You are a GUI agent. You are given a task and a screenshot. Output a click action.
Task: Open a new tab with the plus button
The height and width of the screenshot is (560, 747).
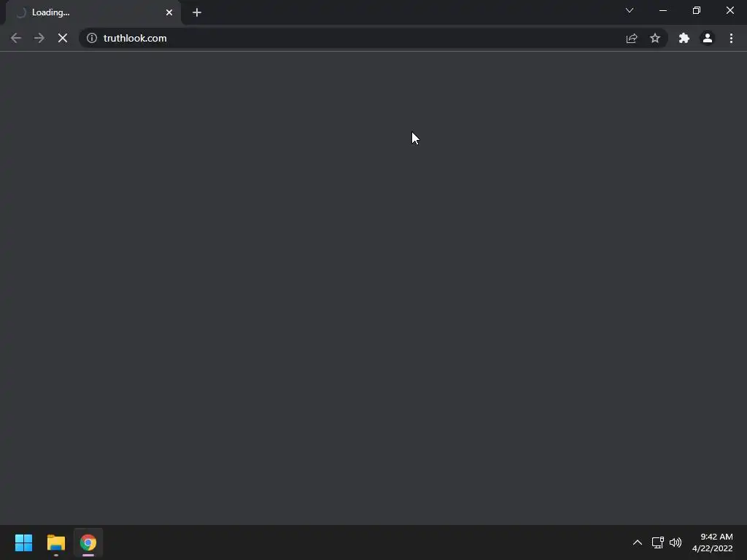click(197, 12)
